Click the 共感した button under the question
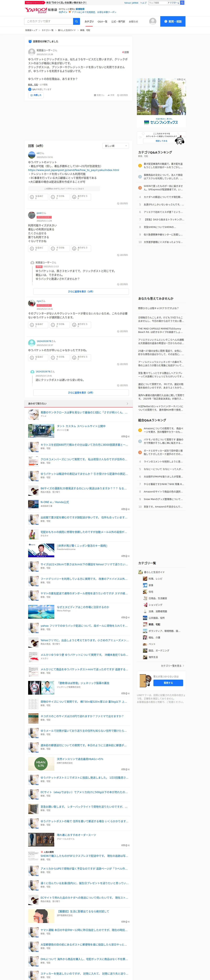The width and height of the screenshot is (210, 980). pos(36,95)
